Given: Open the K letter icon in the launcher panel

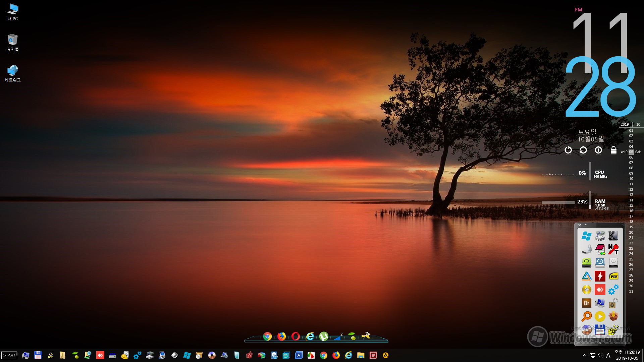Looking at the screenshot, I should [x=613, y=236].
